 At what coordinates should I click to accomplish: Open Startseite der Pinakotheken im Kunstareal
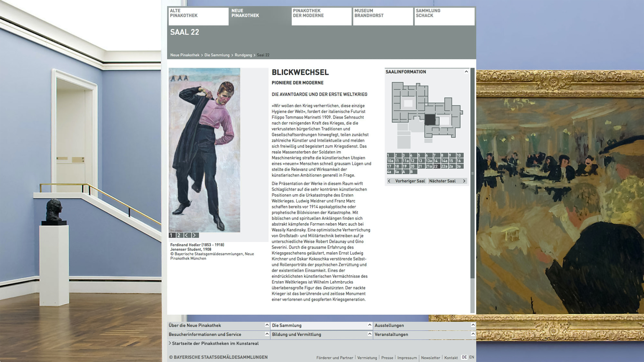(214, 343)
